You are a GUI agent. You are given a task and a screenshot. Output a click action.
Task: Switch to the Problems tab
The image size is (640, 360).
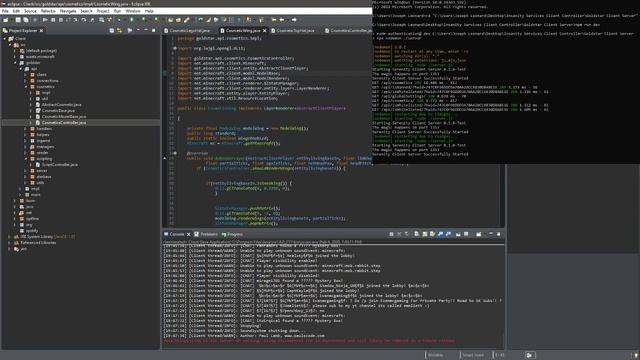click(206, 234)
